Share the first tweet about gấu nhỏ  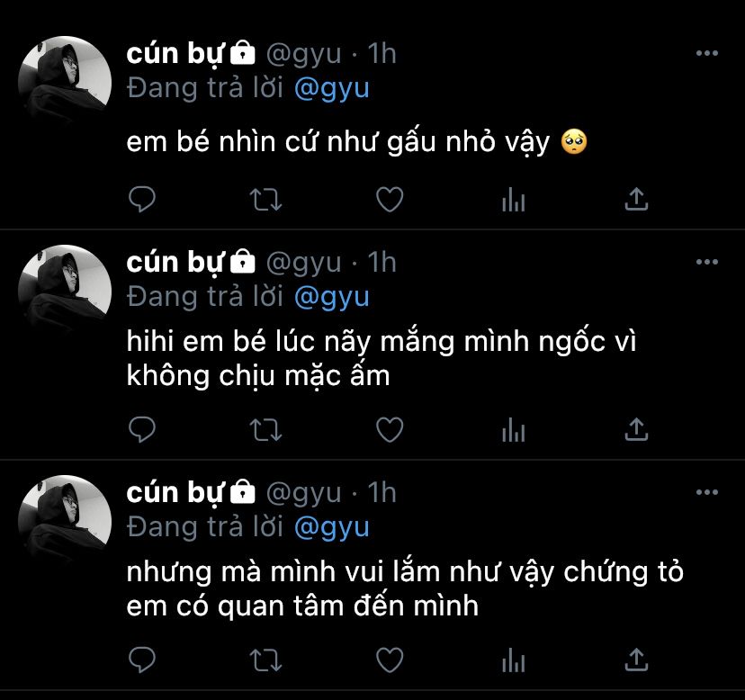click(636, 199)
